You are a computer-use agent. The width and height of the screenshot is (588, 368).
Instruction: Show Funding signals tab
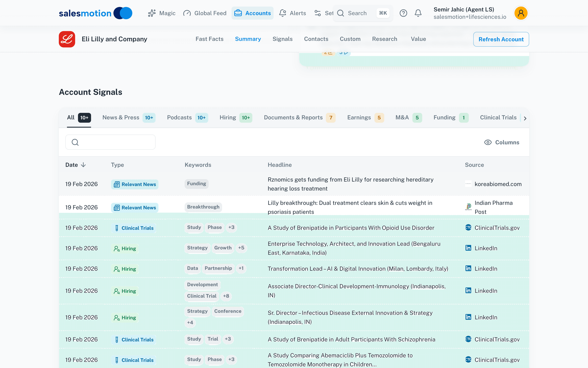pyautogui.click(x=451, y=118)
